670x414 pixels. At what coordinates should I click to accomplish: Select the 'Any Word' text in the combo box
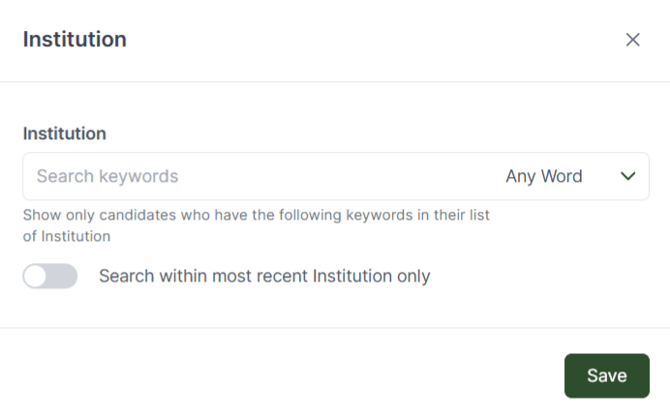(x=544, y=177)
